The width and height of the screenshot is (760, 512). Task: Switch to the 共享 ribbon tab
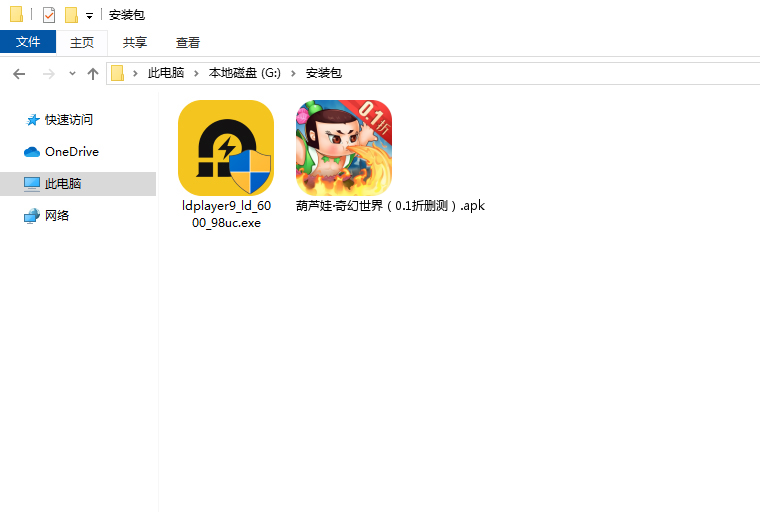coord(134,42)
